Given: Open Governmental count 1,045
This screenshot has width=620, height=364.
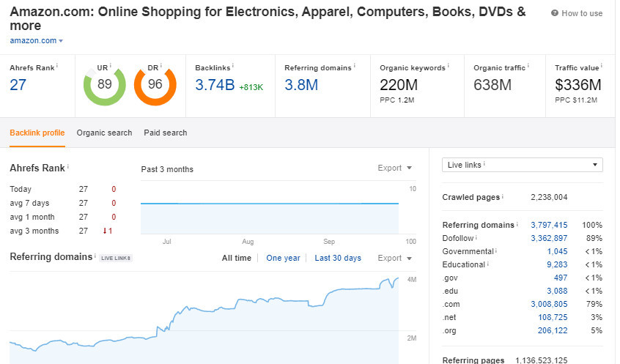Looking at the screenshot, I should (x=557, y=251).
